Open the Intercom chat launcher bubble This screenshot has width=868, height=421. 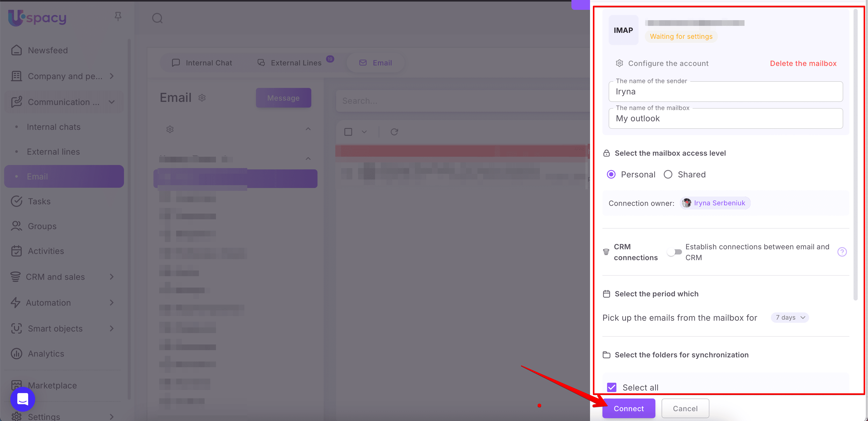coord(22,399)
